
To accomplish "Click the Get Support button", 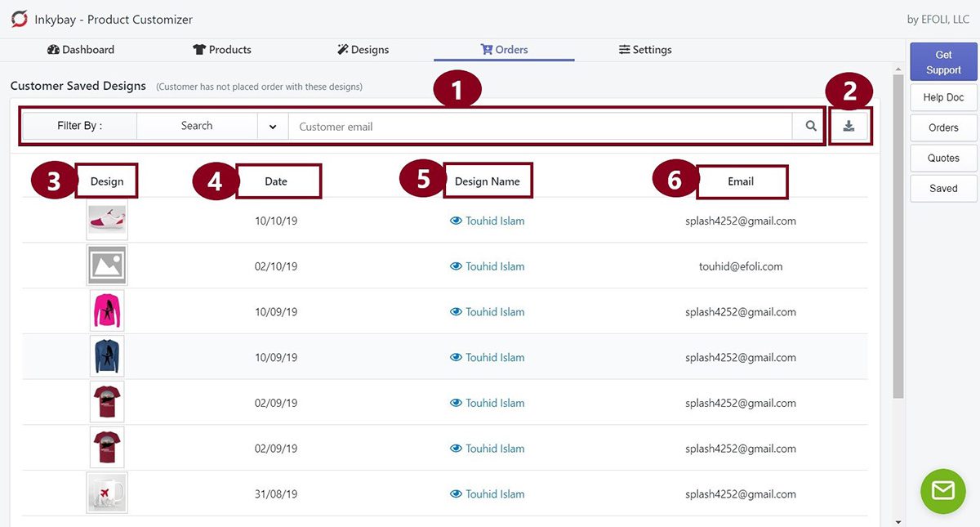I will tap(942, 61).
